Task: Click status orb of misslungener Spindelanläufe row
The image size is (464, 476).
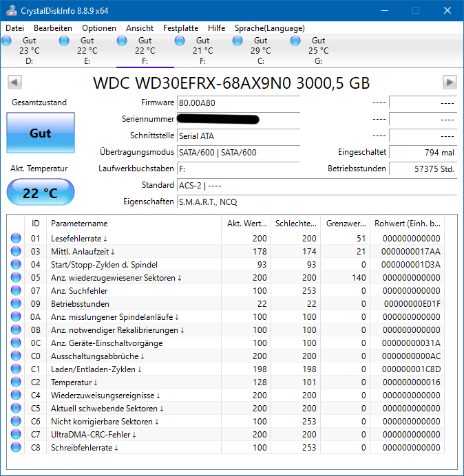Action: coord(16,316)
